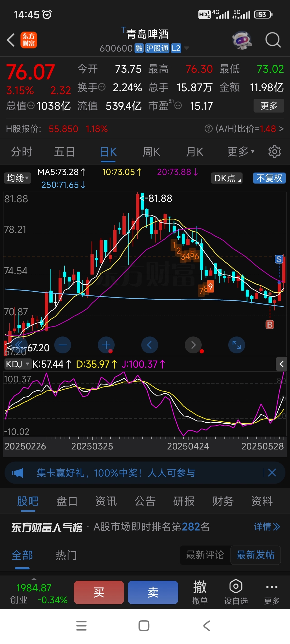Viewport: 290px width, 644px height.
Task: Switch to 五日 chart tab
Action: coord(64,152)
